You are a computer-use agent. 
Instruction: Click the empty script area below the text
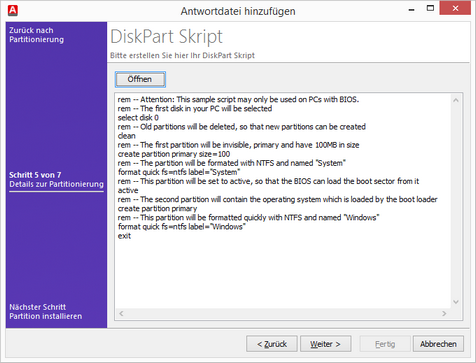(283, 273)
